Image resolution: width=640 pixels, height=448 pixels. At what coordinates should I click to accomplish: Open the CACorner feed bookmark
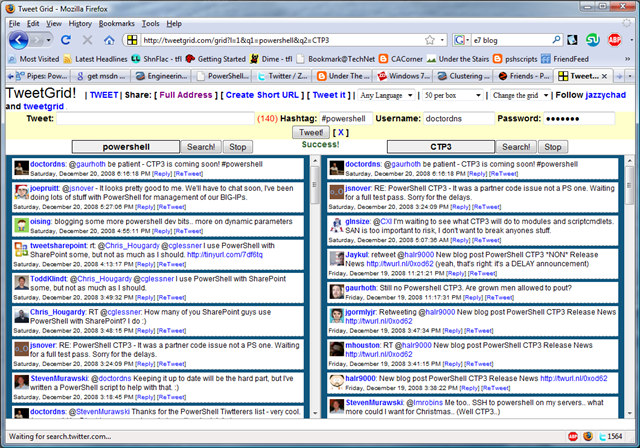coord(401,59)
